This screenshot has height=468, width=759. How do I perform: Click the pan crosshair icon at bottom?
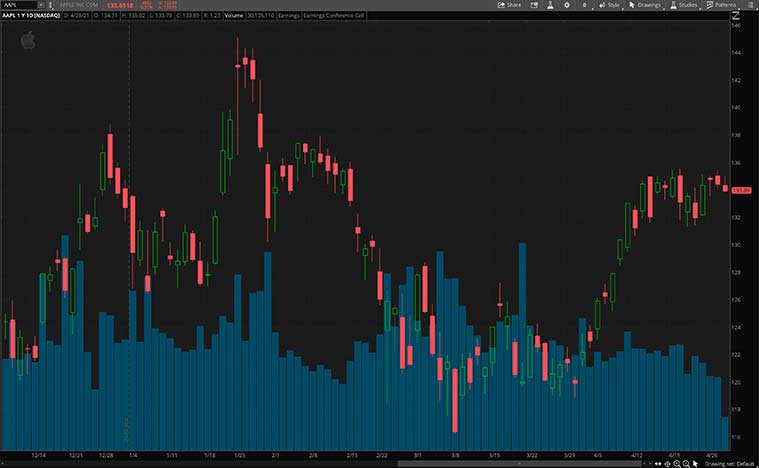click(668, 464)
